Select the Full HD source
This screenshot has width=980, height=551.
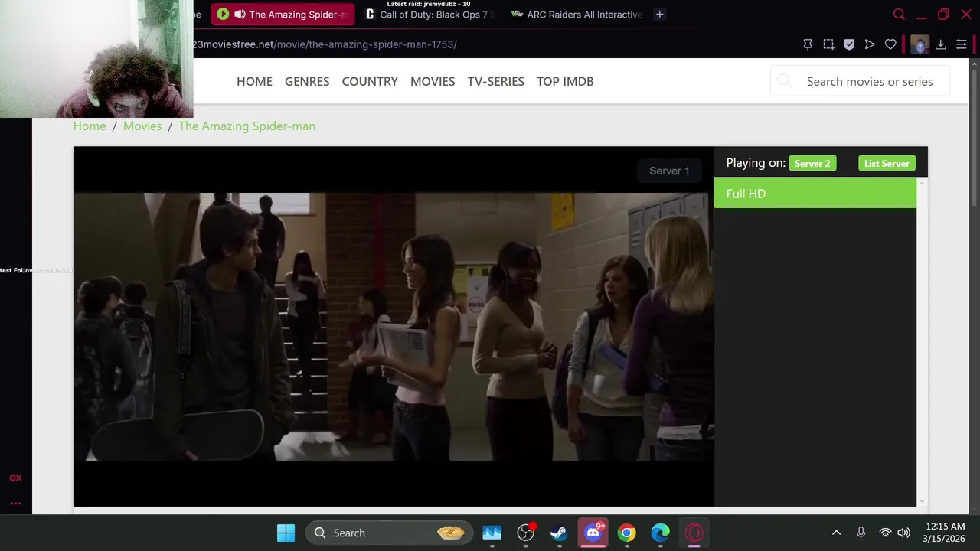tap(815, 194)
